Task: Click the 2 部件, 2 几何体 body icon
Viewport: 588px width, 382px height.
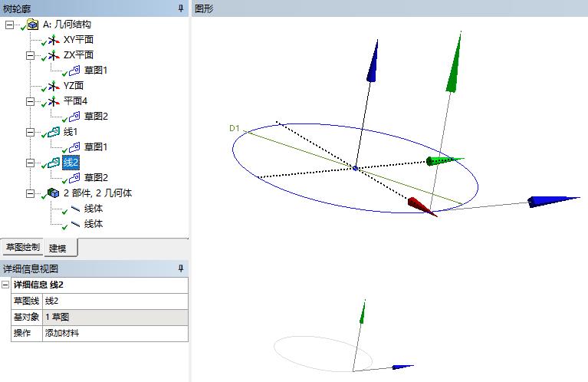Action: pyautogui.click(x=53, y=193)
